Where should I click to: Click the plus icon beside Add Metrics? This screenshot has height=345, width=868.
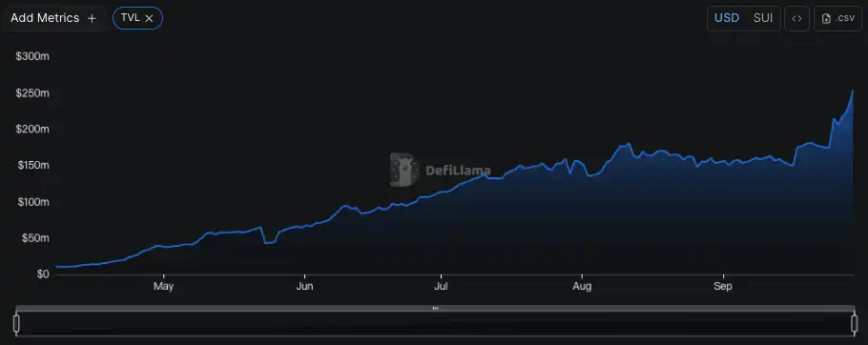pyautogui.click(x=92, y=18)
